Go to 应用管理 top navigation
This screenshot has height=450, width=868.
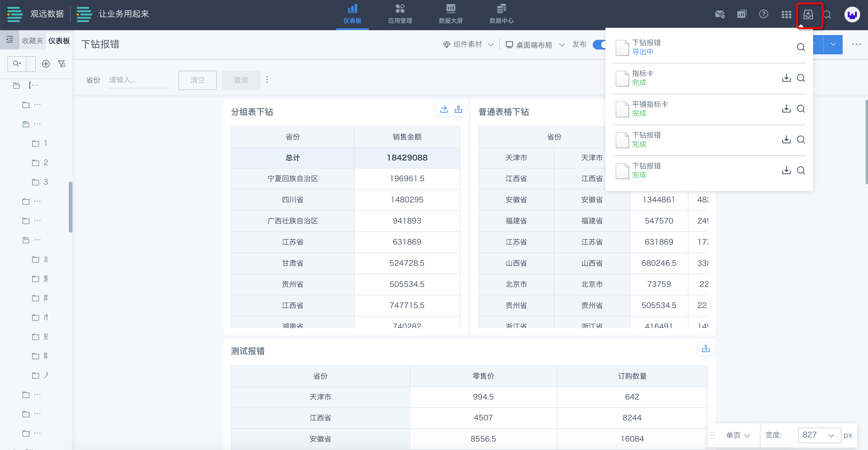[400, 14]
